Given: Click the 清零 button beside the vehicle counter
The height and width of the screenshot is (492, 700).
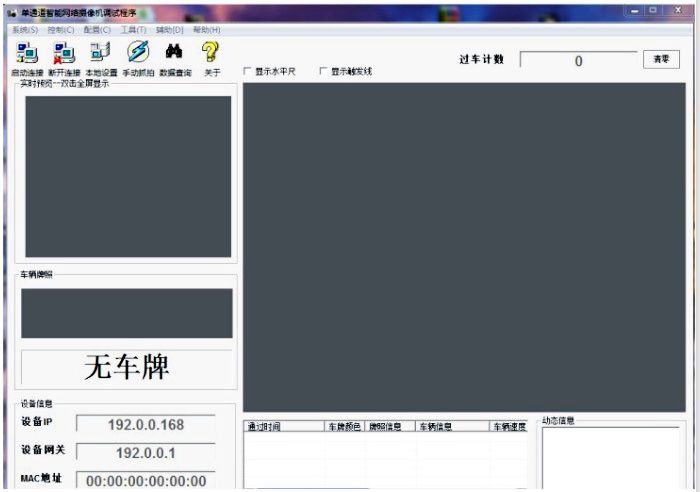Looking at the screenshot, I should pyautogui.click(x=661, y=59).
